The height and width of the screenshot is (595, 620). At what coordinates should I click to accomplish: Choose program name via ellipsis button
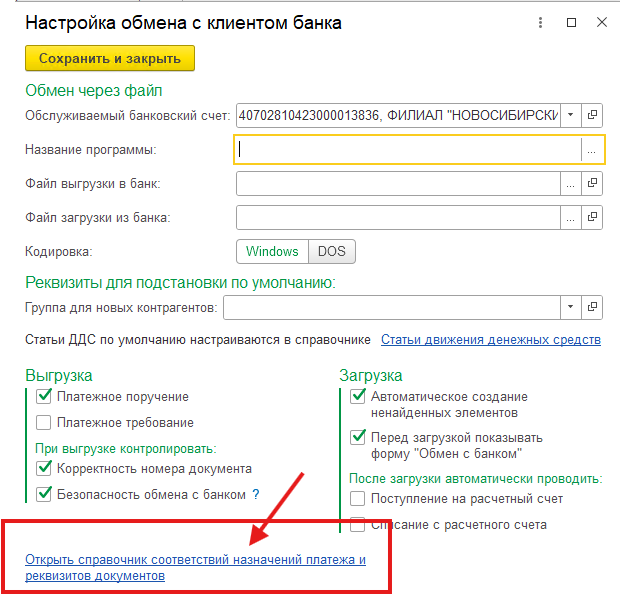(x=592, y=150)
